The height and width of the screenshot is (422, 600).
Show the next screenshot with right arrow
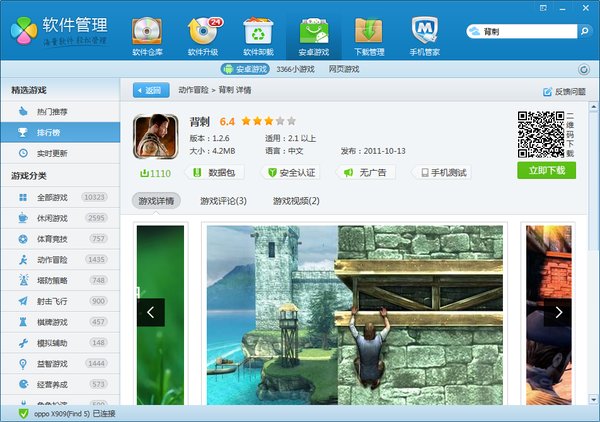(x=557, y=313)
